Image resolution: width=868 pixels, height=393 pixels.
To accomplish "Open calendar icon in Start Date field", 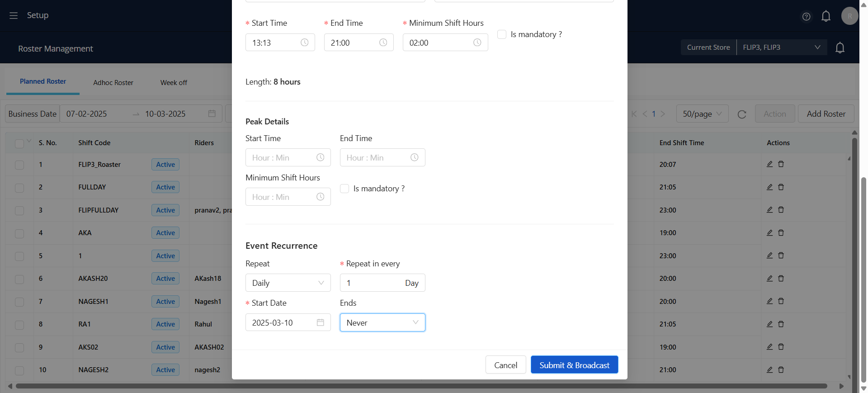I will coord(321,322).
